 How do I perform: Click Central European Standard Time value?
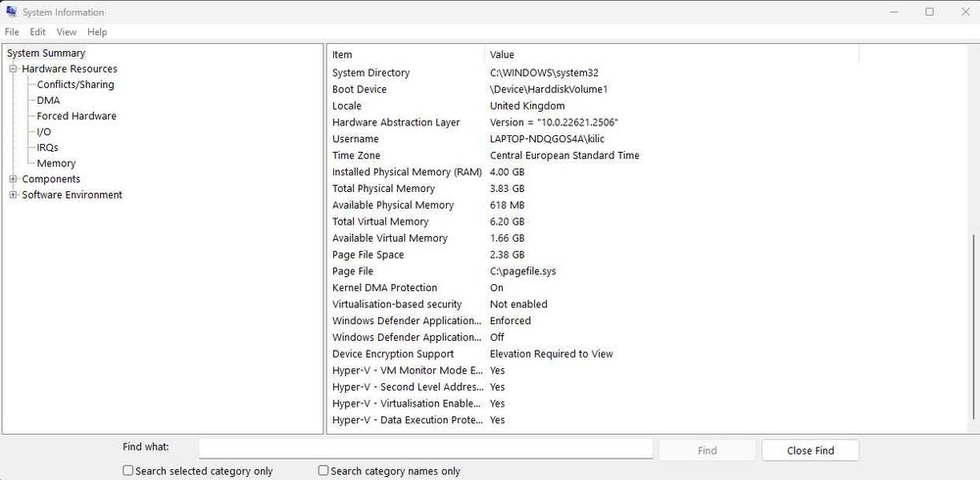[x=564, y=155]
